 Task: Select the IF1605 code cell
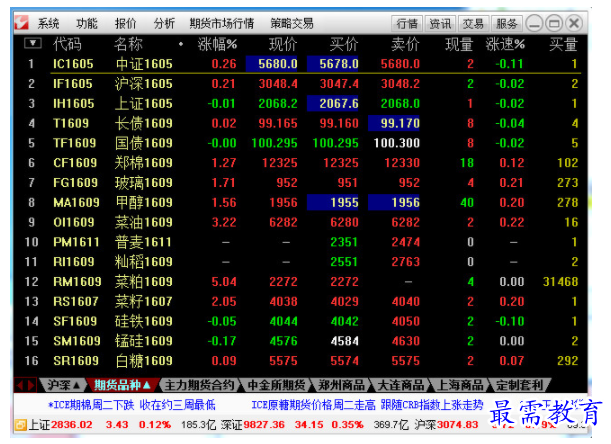[73, 84]
